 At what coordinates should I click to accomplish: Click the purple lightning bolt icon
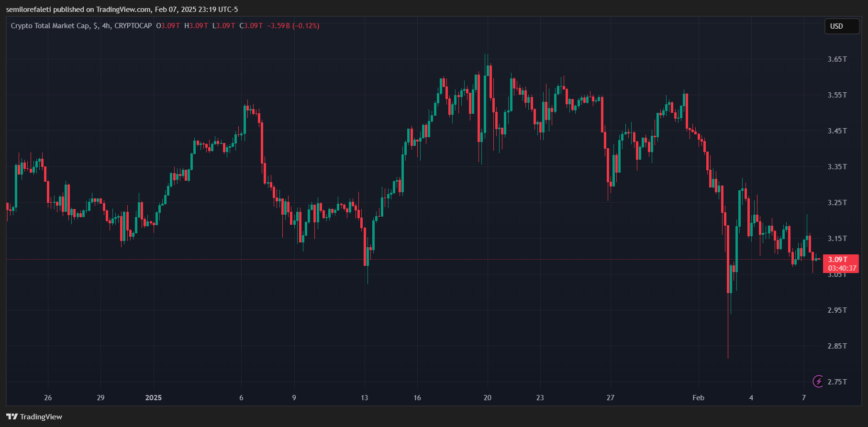[818, 381]
